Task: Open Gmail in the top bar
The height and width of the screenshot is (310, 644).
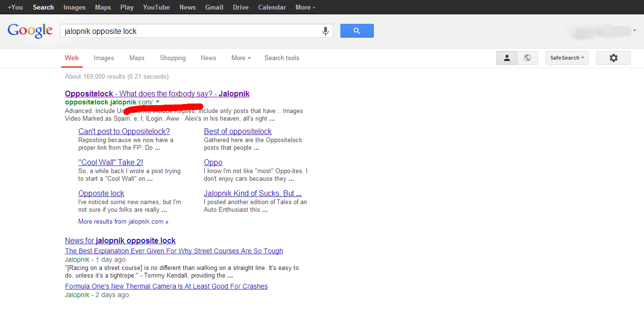Action: [x=214, y=7]
